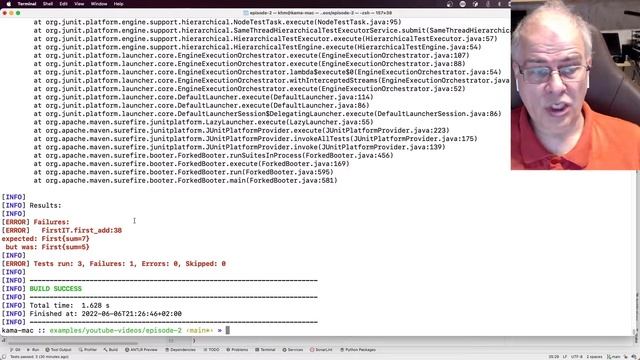Click the examples/youtube-videos/episode-2 prompt path

point(116,330)
